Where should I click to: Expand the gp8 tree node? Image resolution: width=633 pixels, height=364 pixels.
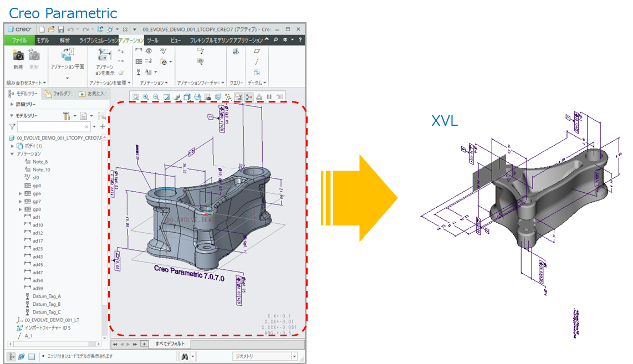[20, 209]
